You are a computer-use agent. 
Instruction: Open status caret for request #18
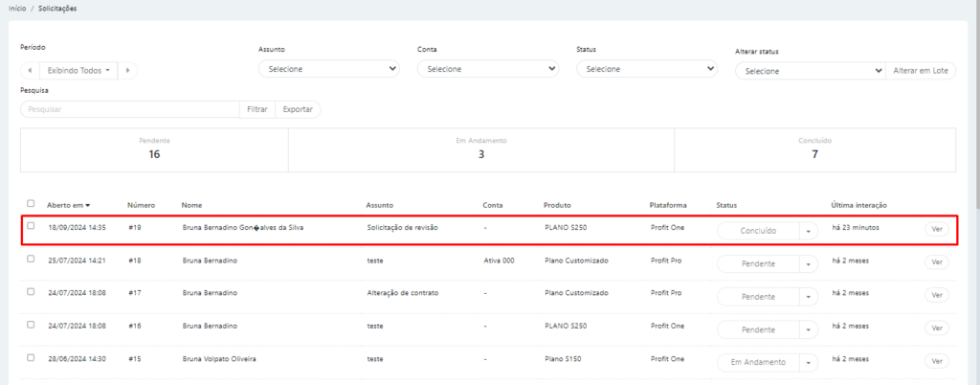click(x=808, y=263)
